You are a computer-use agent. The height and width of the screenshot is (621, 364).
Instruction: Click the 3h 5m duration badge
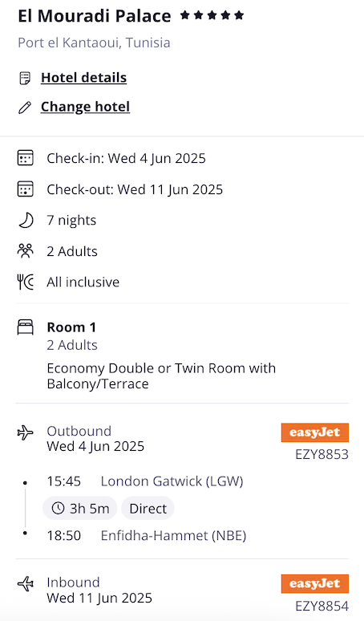pos(80,508)
